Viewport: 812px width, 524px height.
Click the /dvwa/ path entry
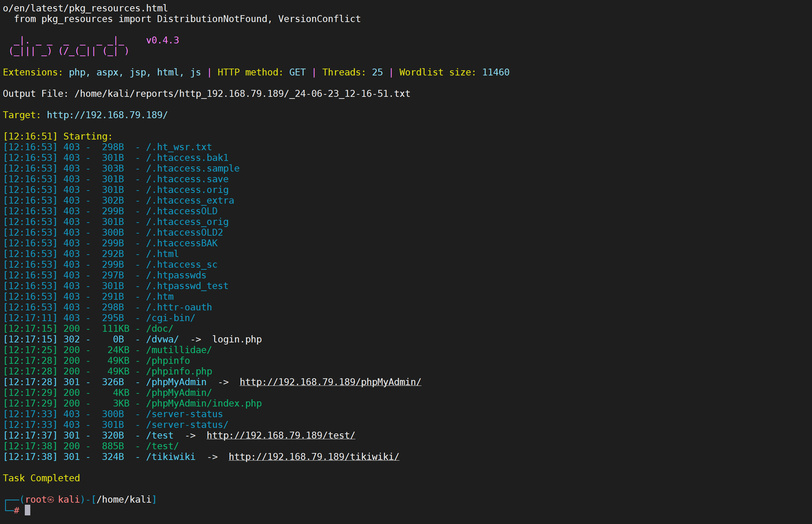tap(162, 339)
